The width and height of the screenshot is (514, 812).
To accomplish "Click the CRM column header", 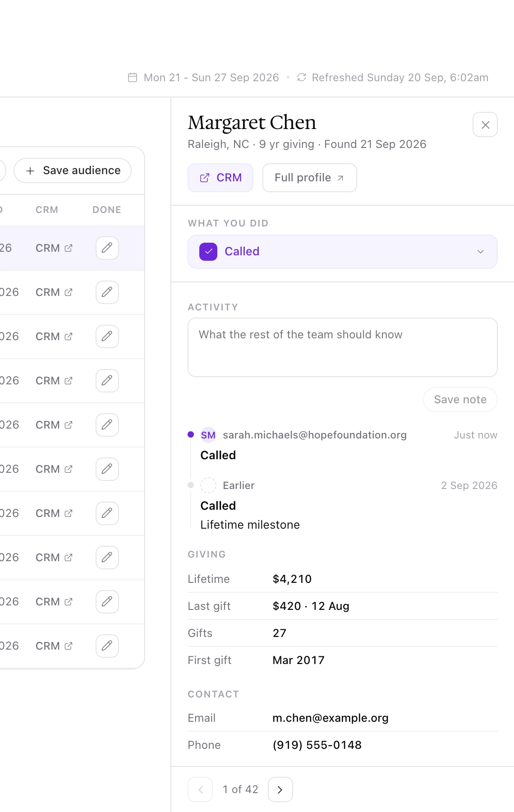I will pyautogui.click(x=47, y=210).
